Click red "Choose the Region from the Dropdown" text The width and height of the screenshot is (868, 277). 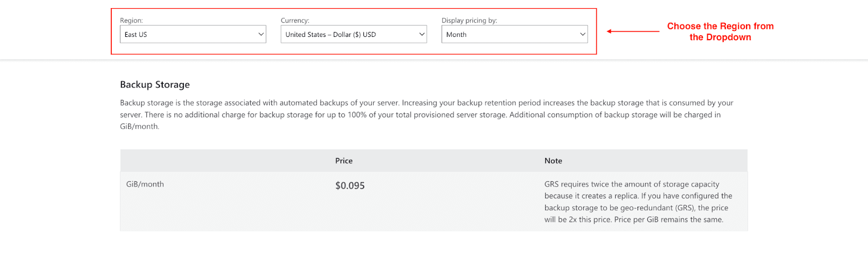coord(720,32)
